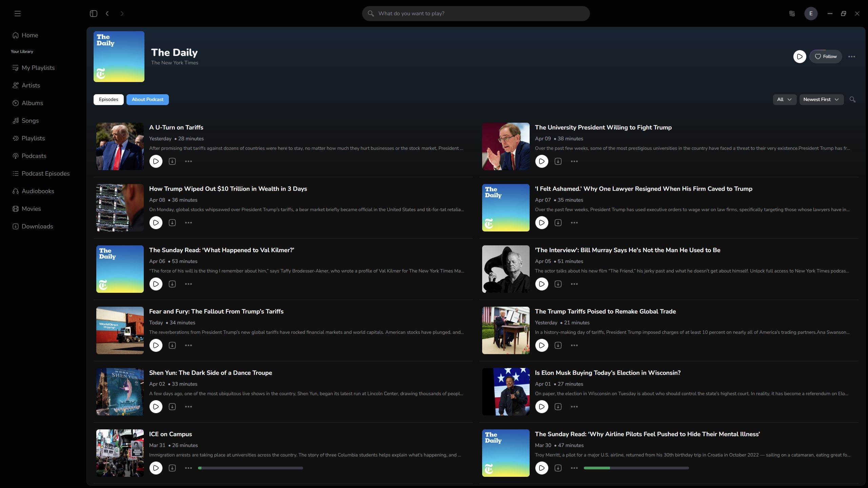Download 'Trump Tariffs Poised to Remake Global Trade'
Viewport: 868px width, 488px height.
(558, 345)
